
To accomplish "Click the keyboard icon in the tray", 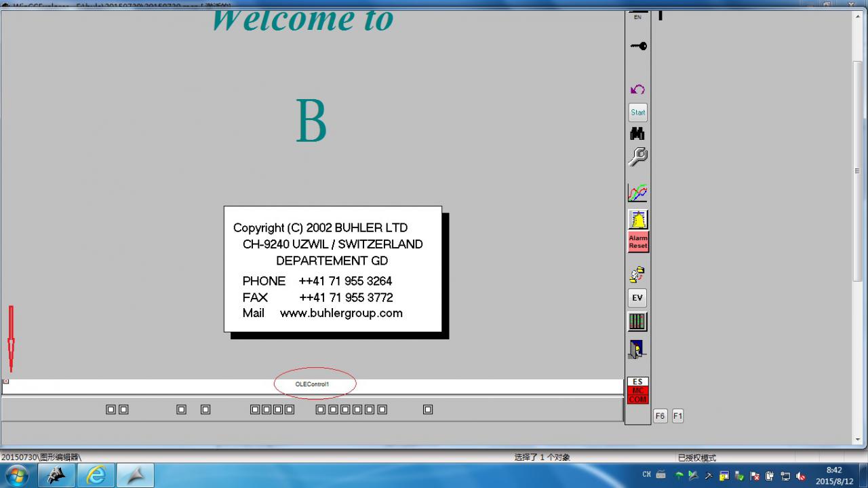I will click(x=660, y=475).
